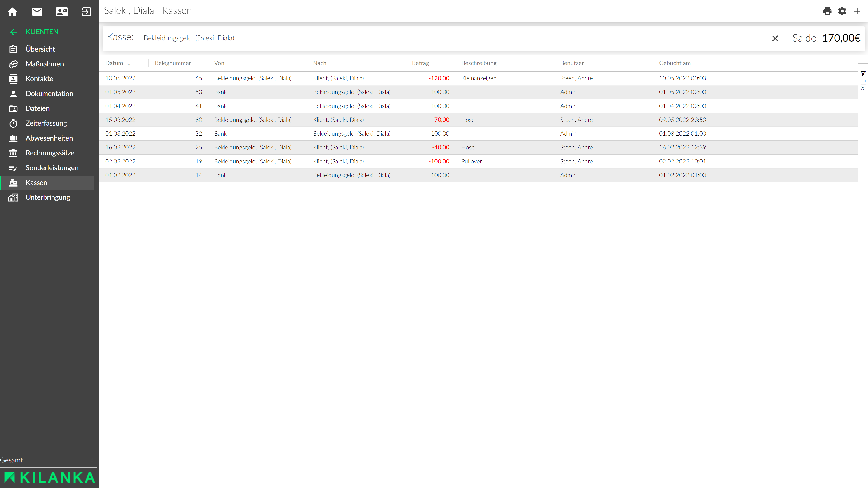Open the Zeiterfassung menu item

(x=46, y=123)
